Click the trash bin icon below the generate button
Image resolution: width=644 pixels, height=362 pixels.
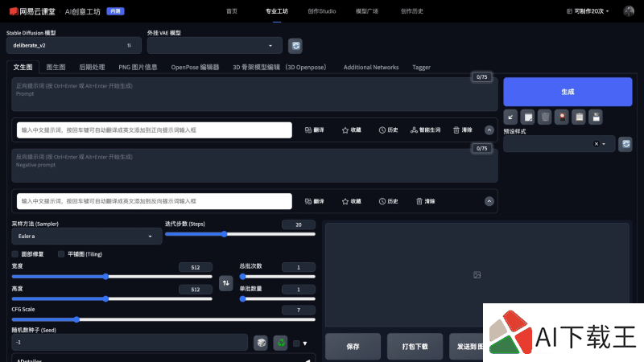545,117
